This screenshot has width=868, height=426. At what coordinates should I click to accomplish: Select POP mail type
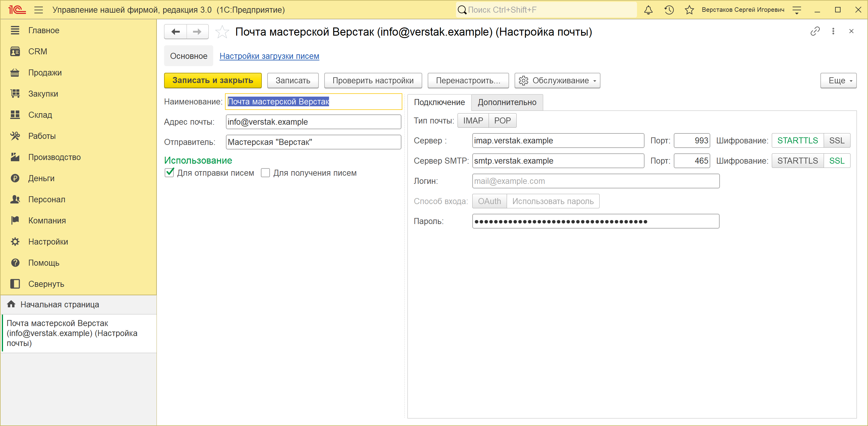pos(502,121)
